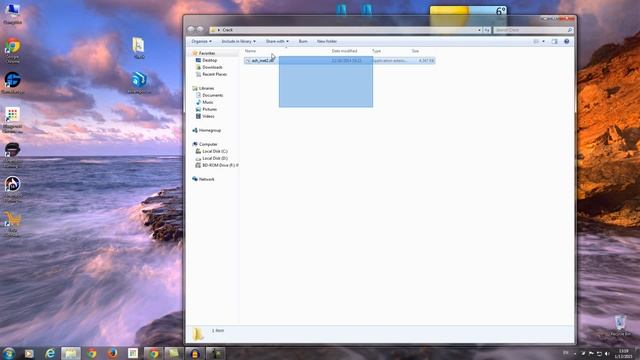Sort files by Name column header
The height and width of the screenshot is (360, 640).
(x=250, y=51)
